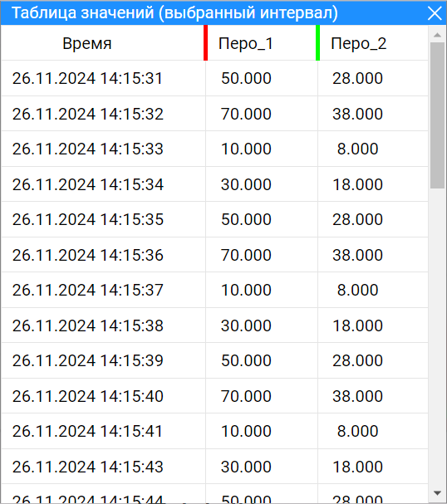Viewport: 447px width, 504px height.
Task: Click the timestamp 26.11.2024 14:15:33
Action: pyautogui.click(x=88, y=149)
